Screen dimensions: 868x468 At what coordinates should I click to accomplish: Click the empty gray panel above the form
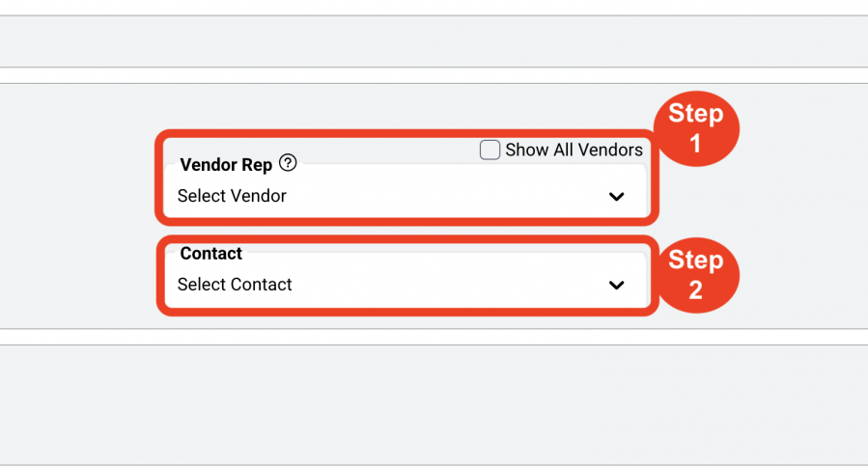[434, 41]
